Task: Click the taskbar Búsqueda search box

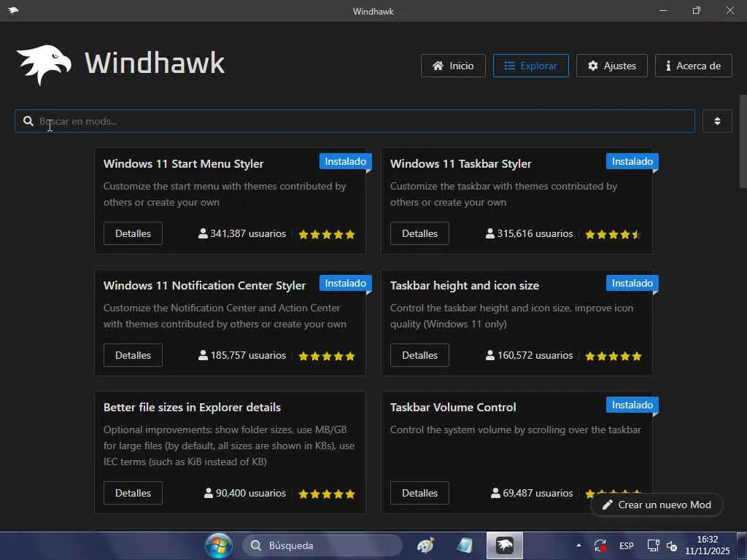Action: 322,545
